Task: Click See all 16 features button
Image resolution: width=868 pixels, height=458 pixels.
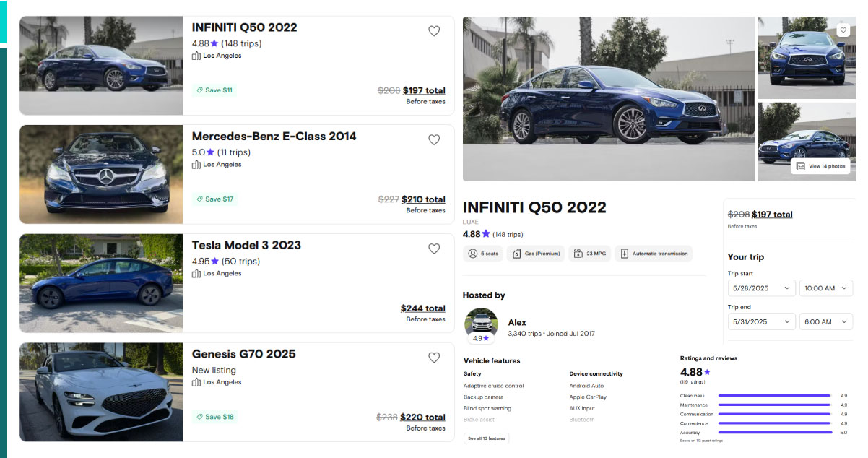Action: pos(486,438)
